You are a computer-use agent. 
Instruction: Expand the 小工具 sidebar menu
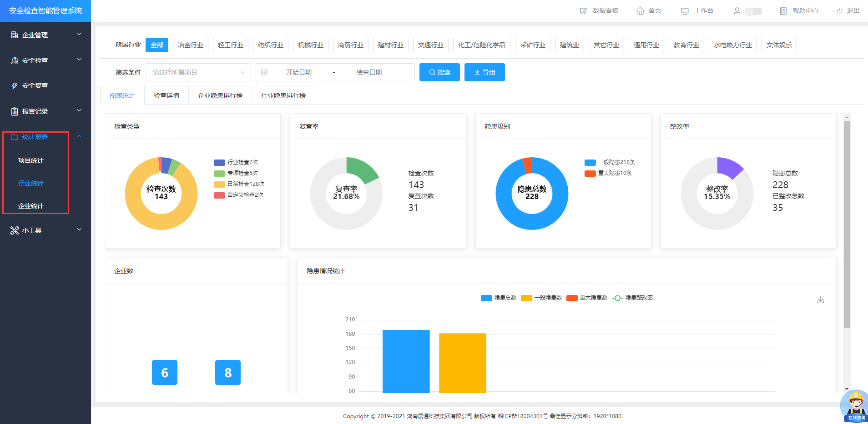[x=45, y=230]
